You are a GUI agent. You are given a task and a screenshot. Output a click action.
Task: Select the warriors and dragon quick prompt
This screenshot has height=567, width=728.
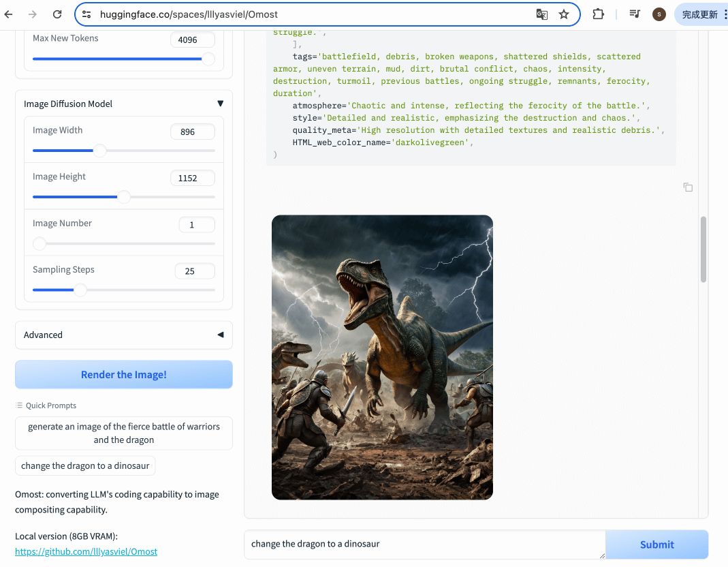click(124, 433)
